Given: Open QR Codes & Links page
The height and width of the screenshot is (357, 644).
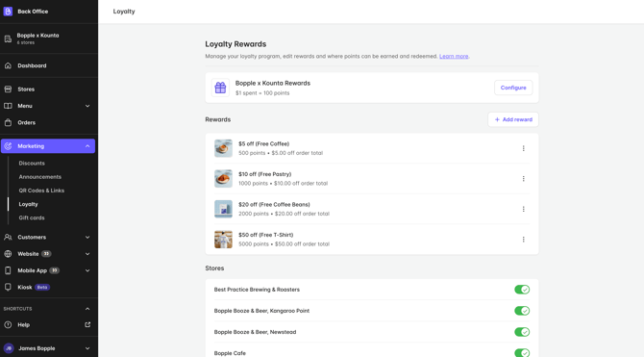Looking at the screenshot, I should [x=41, y=191].
